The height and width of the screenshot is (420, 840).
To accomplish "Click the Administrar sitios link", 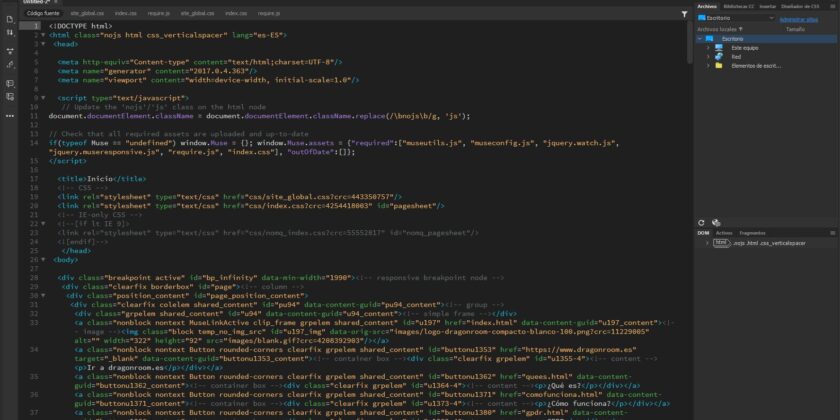I will pos(799,19).
